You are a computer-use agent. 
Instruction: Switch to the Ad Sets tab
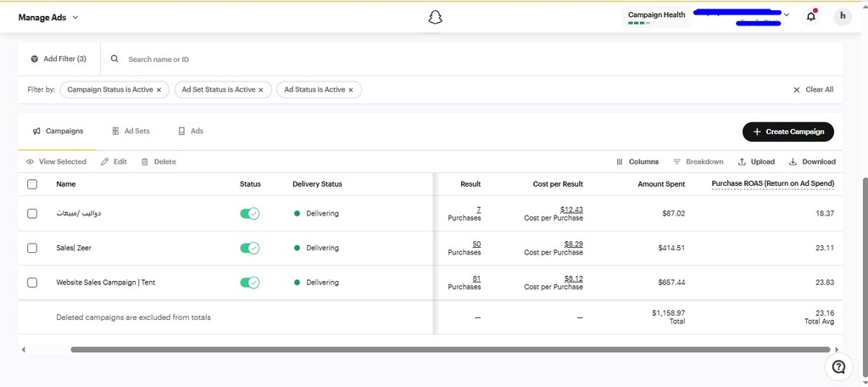coord(131,132)
